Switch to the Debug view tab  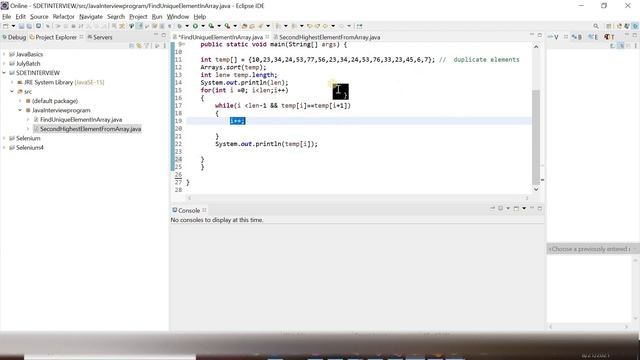(x=14, y=37)
